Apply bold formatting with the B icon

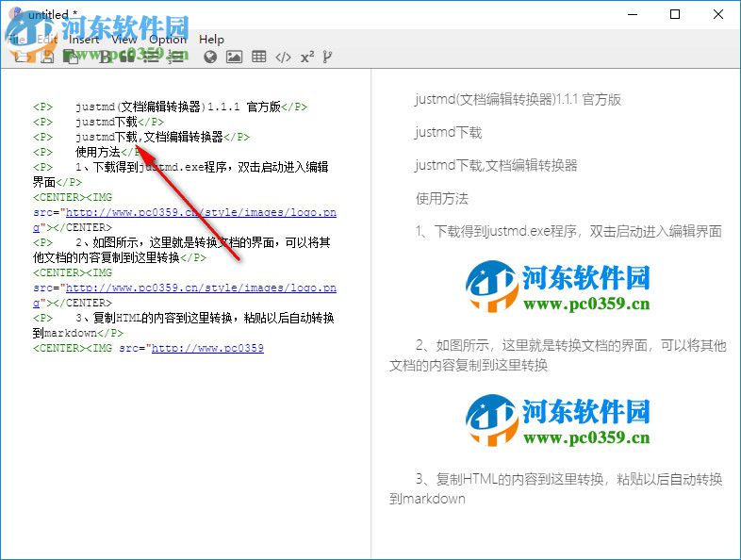click(105, 58)
